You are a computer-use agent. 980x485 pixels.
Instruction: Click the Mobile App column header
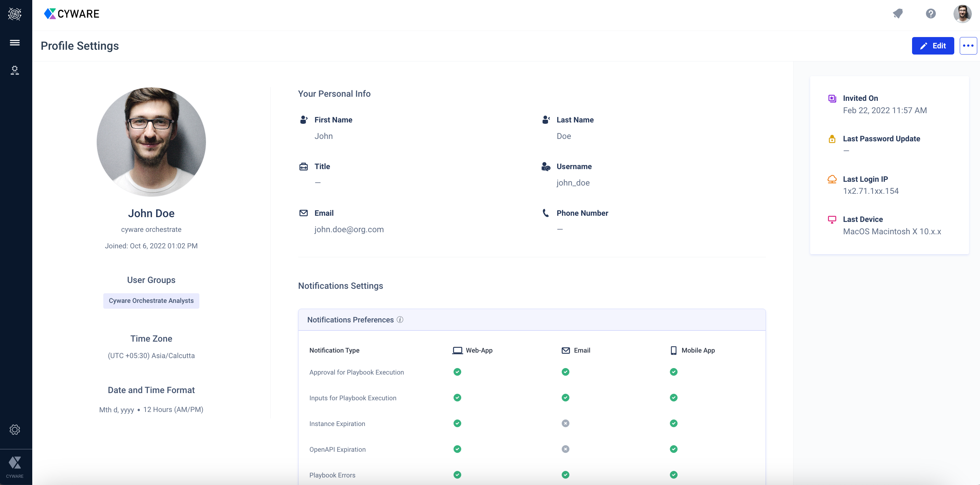click(692, 350)
